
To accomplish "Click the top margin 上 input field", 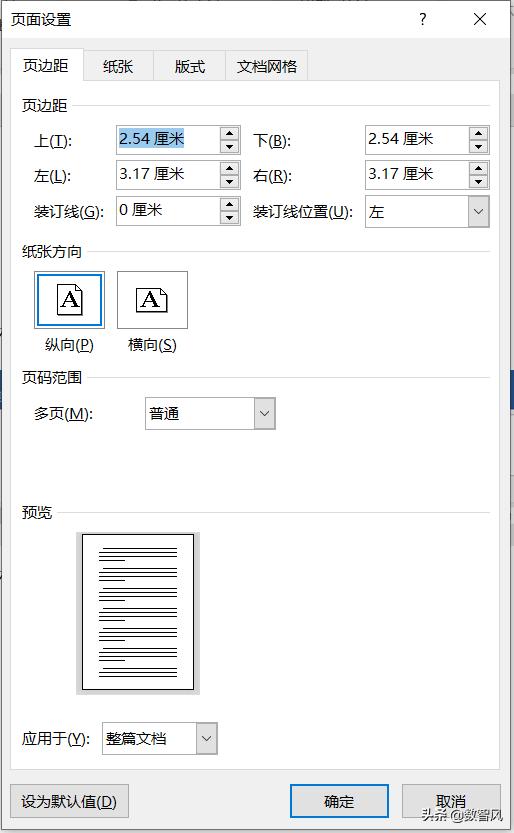I will click(x=168, y=140).
